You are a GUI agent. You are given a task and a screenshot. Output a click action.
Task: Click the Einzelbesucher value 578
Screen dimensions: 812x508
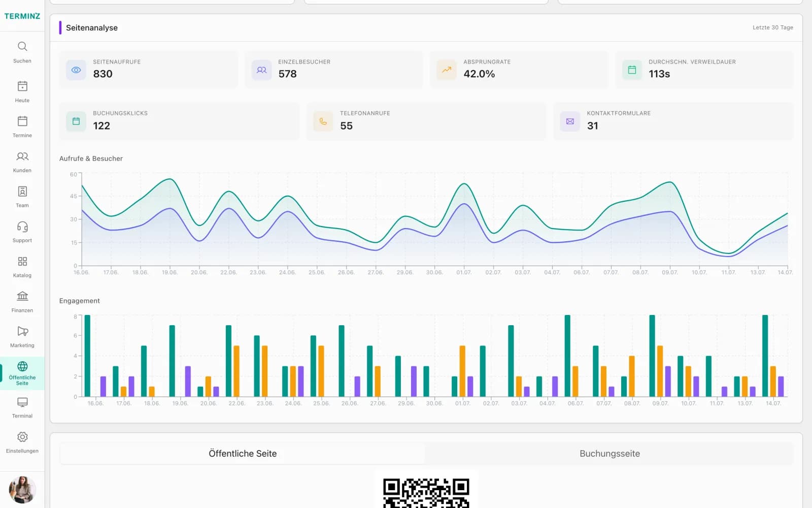(287, 74)
